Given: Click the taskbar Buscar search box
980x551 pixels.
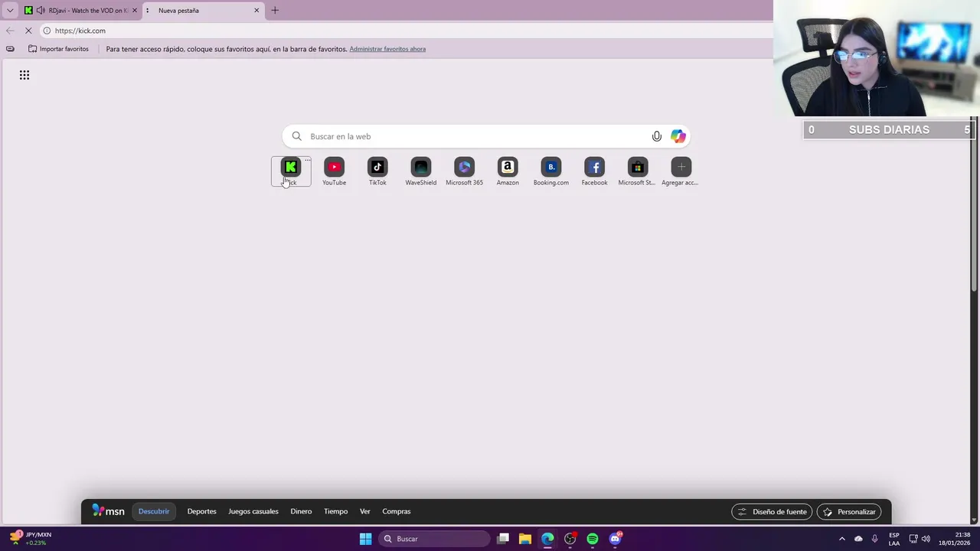Looking at the screenshot, I should point(435,539).
